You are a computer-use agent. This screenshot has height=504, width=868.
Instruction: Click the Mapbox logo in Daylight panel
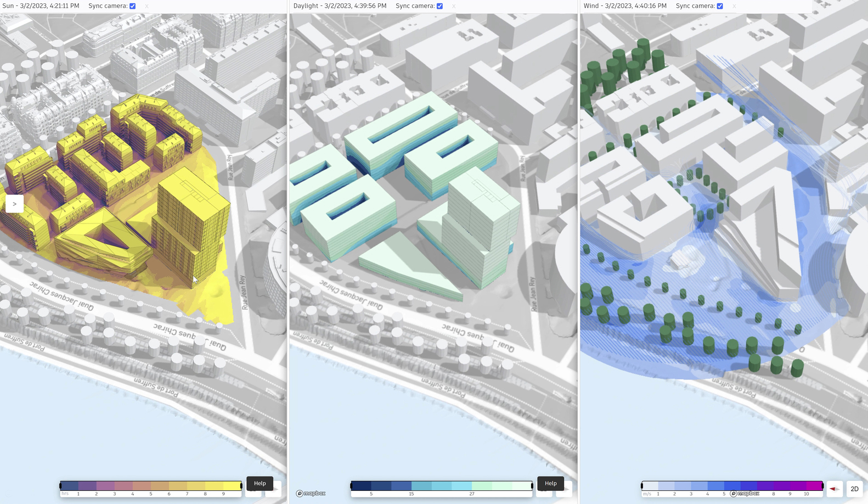pos(311,493)
